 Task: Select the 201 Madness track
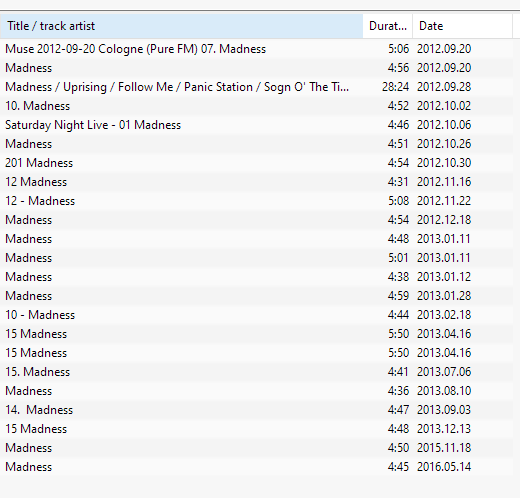pyautogui.click(x=256, y=163)
